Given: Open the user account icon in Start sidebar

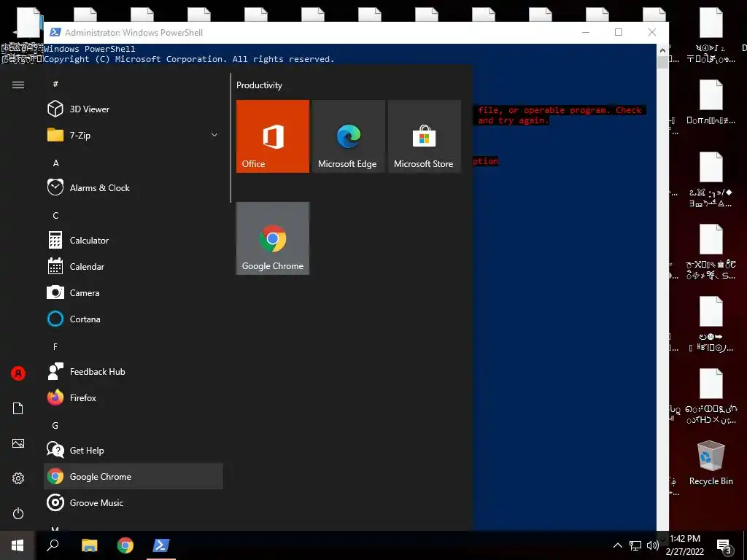Looking at the screenshot, I should (18, 373).
